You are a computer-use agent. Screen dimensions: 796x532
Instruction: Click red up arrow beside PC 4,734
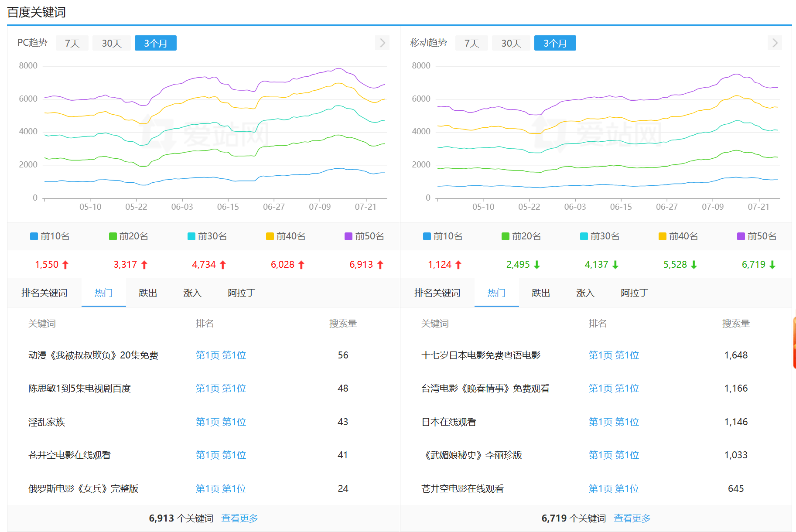[x=223, y=265]
